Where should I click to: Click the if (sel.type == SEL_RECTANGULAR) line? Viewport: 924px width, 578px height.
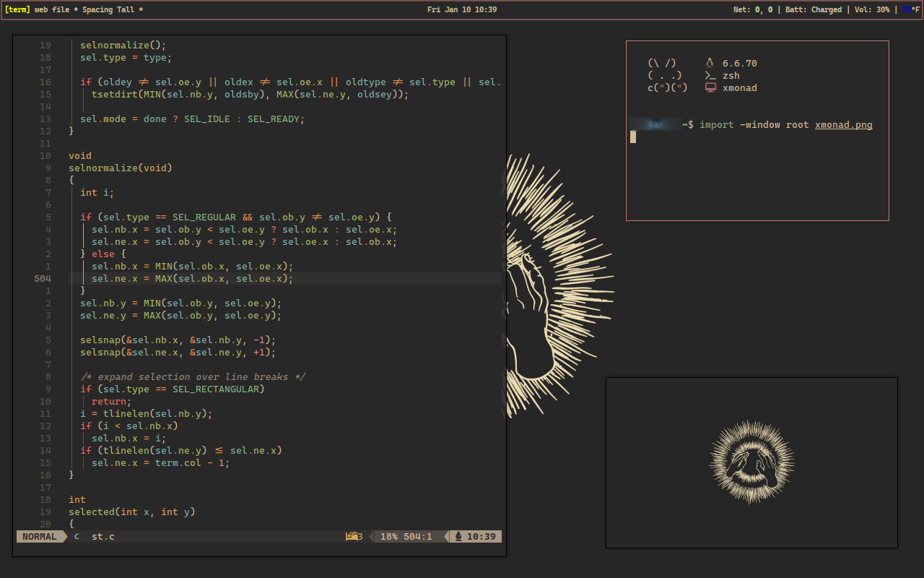(x=173, y=389)
